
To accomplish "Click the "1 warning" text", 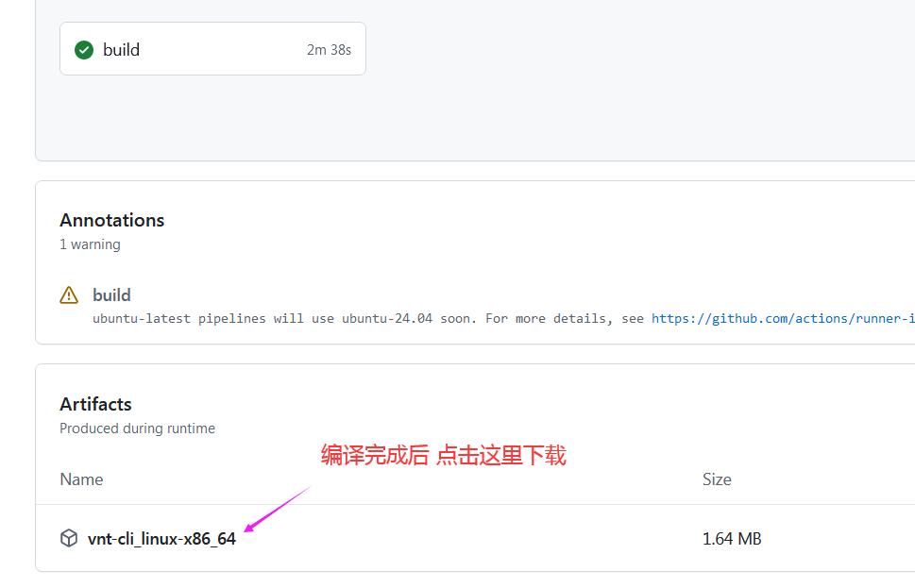I will pos(90,244).
